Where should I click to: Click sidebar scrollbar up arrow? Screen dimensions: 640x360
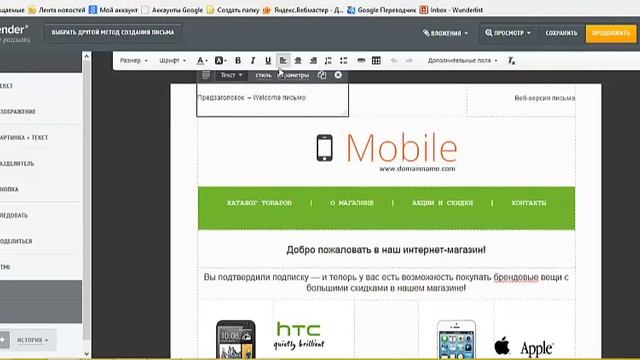click(86, 57)
